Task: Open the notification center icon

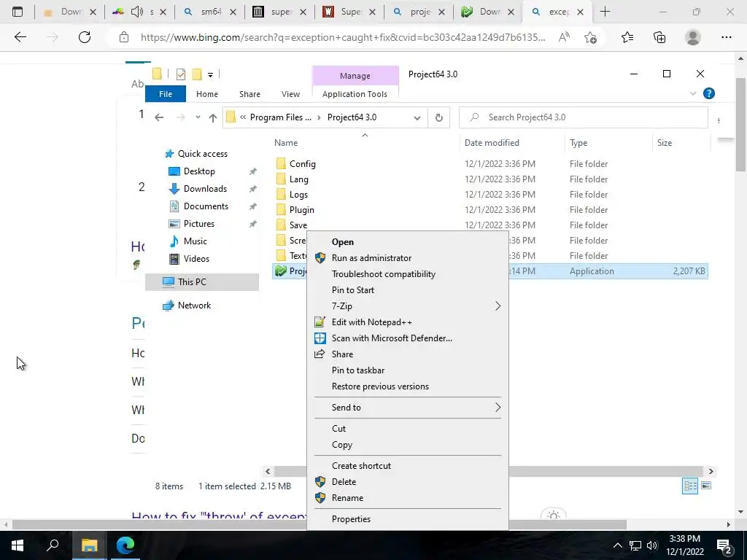Action: (x=724, y=545)
